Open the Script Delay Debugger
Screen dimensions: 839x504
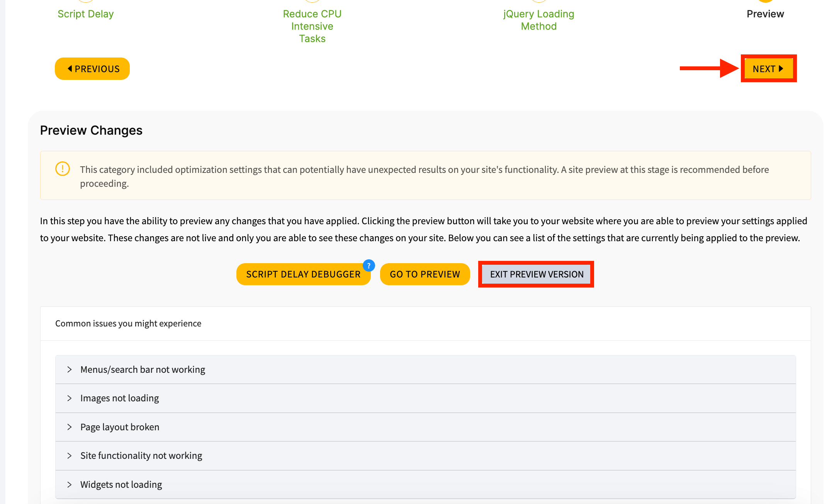303,274
